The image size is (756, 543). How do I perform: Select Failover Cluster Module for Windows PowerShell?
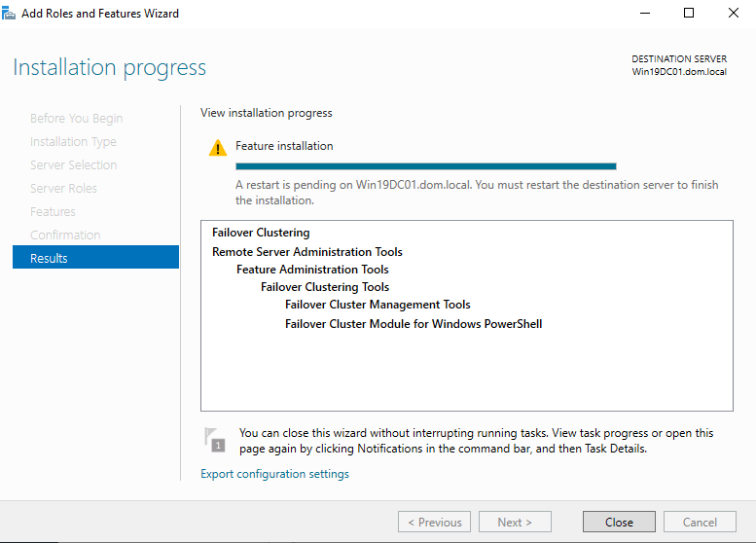point(413,324)
